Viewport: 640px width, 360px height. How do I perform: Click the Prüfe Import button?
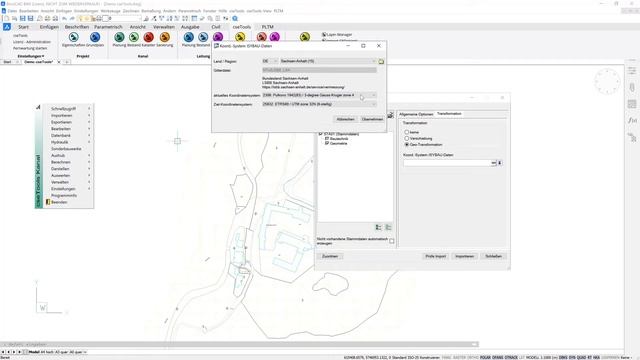(436, 256)
